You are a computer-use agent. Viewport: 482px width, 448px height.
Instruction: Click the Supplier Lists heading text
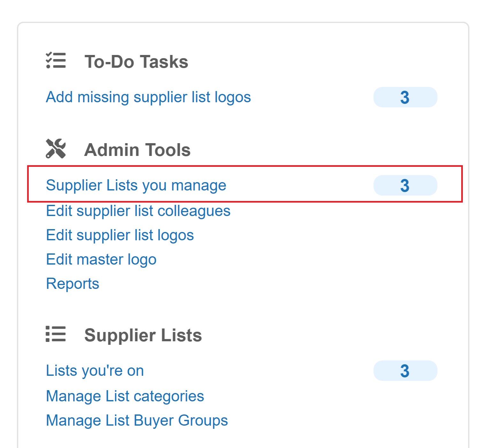143,335
